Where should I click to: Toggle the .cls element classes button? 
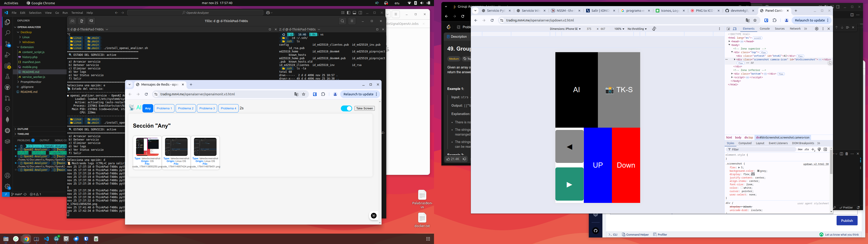point(806,150)
